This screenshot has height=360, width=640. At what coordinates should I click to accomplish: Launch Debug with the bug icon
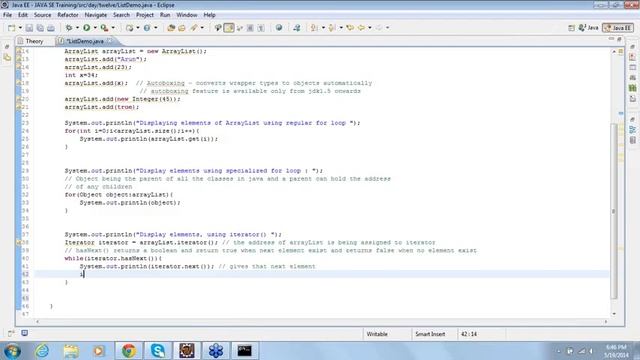(x=69, y=28)
